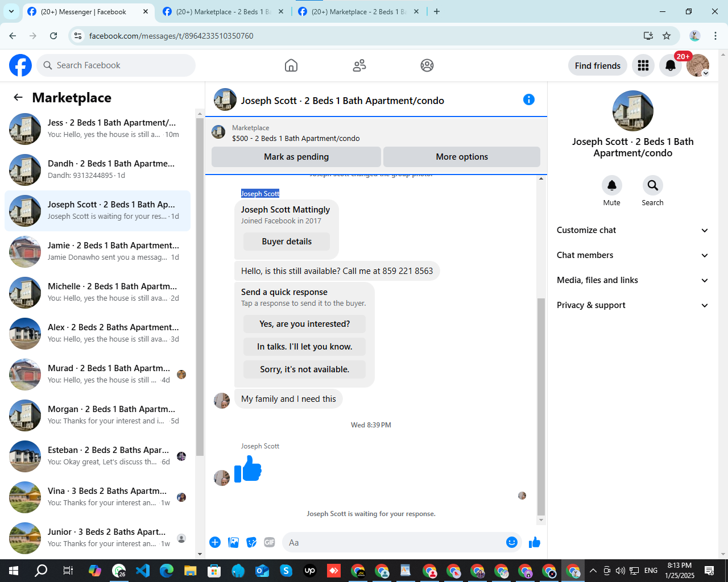Click the Facebook logo
This screenshot has width=728, height=582.
click(x=20, y=65)
